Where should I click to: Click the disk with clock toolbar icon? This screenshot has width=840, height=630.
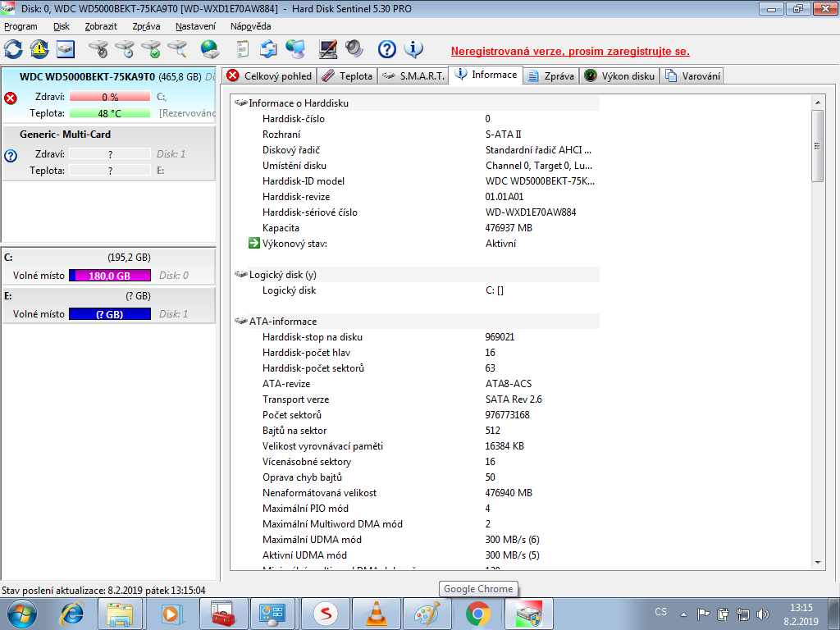click(126, 48)
